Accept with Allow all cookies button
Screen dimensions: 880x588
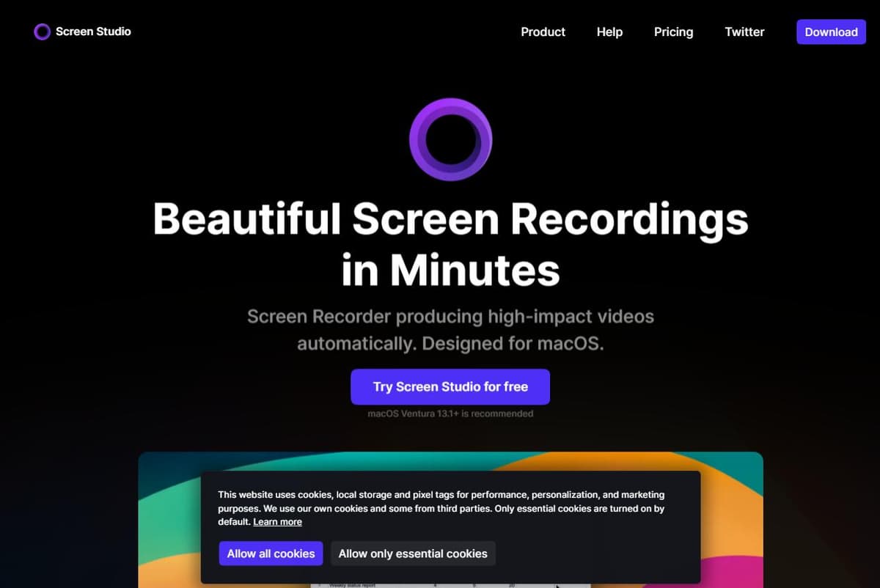pos(271,554)
